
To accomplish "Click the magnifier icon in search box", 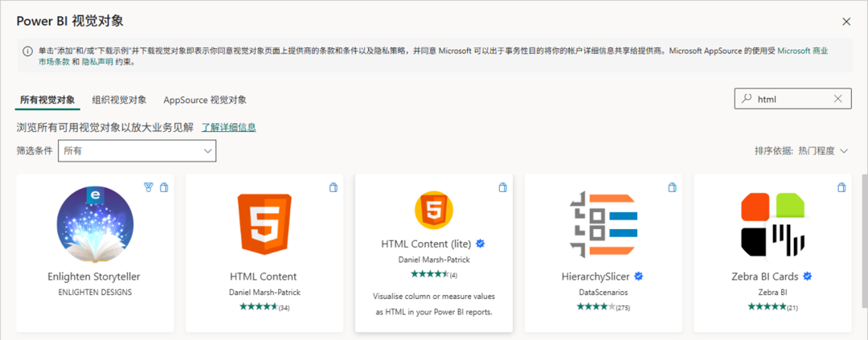I will [x=747, y=99].
